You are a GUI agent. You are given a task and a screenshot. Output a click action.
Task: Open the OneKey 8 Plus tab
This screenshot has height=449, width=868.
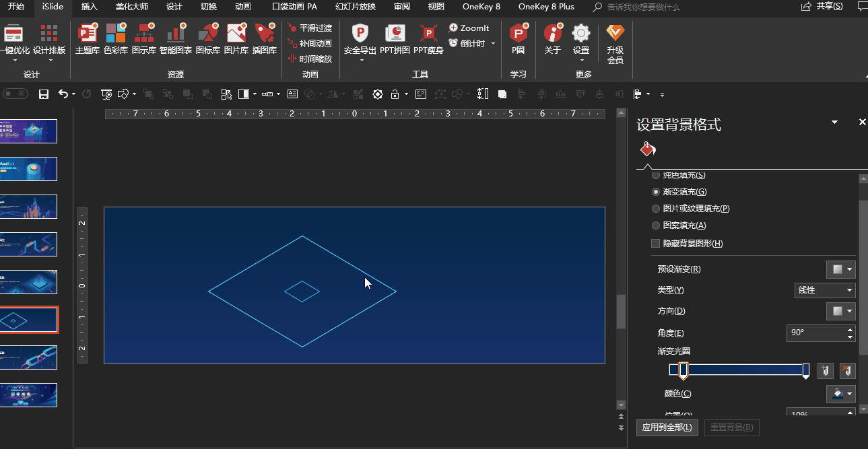(x=546, y=7)
